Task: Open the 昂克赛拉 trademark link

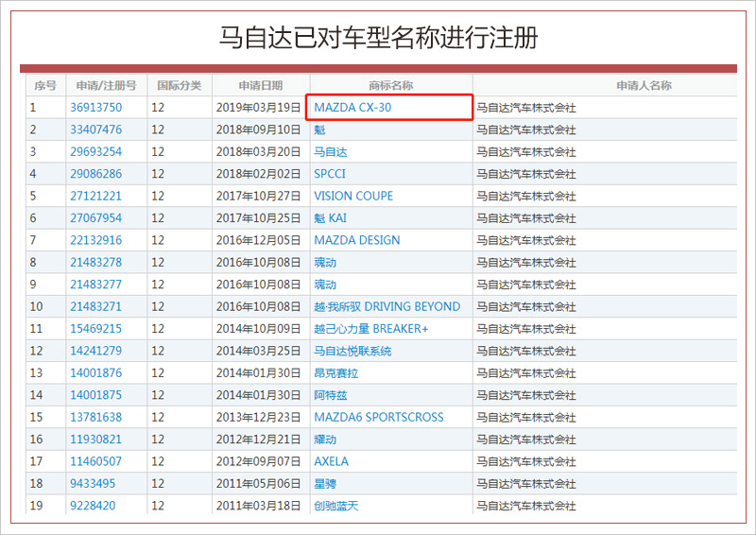Action: pyautogui.click(x=336, y=373)
